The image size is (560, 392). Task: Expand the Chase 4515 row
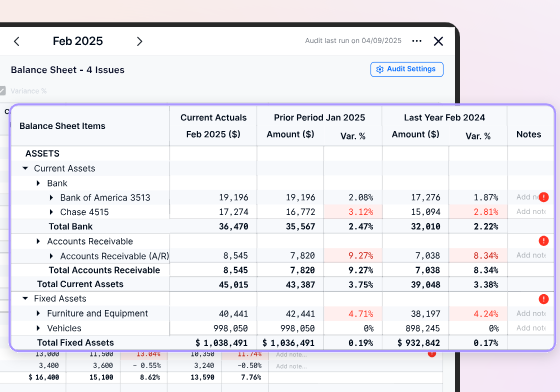(x=51, y=212)
